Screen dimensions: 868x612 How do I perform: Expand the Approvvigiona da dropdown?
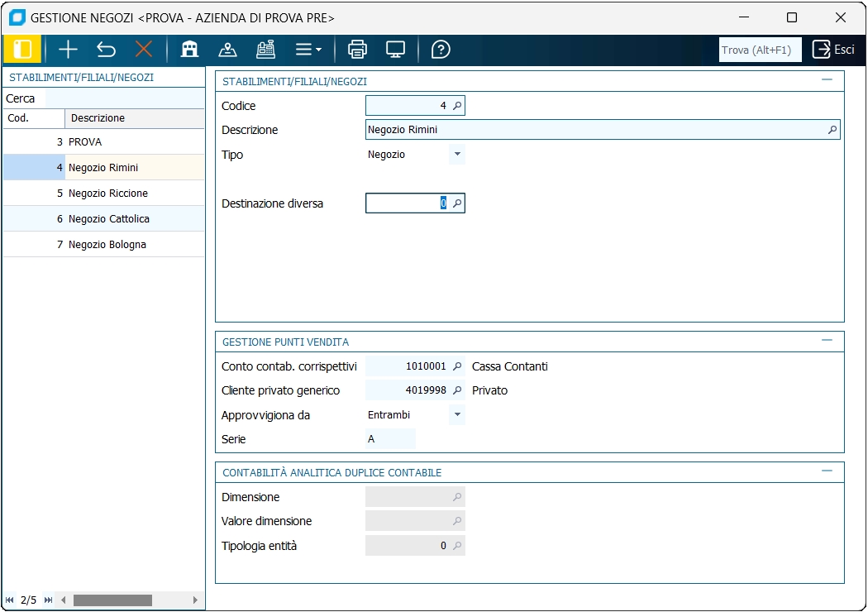tap(457, 415)
